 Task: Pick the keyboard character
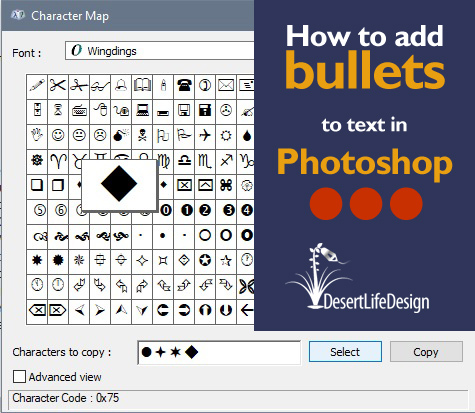(79, 110)
